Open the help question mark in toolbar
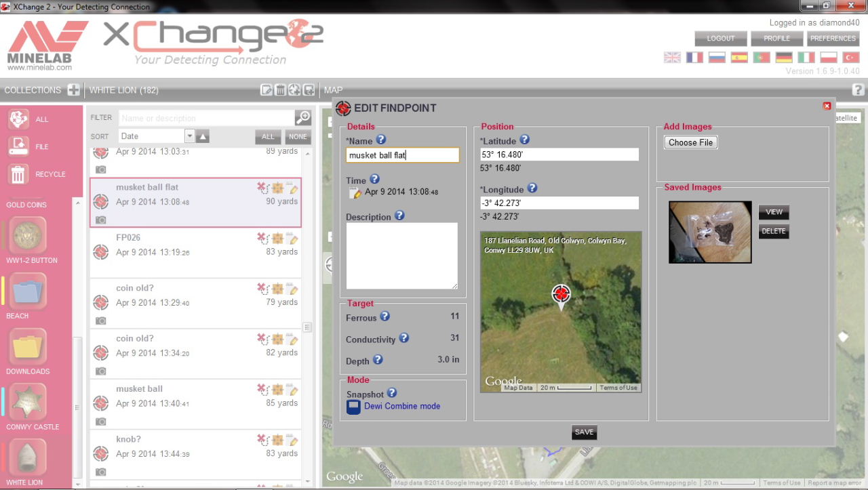 point(858,89)
